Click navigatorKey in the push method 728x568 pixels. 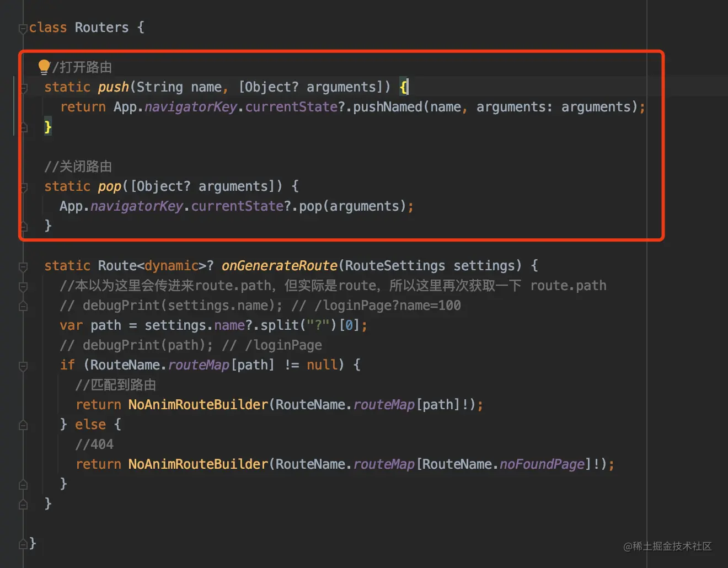(191, 107)
